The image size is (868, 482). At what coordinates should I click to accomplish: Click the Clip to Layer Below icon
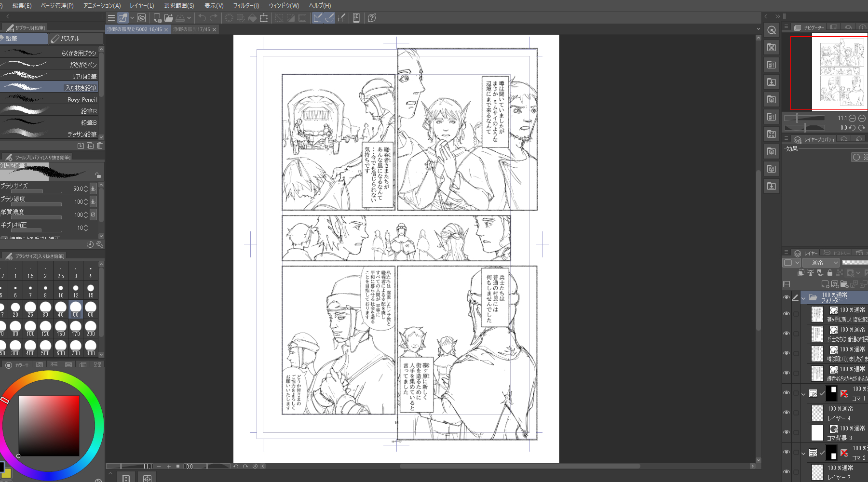tap(801, 273)
